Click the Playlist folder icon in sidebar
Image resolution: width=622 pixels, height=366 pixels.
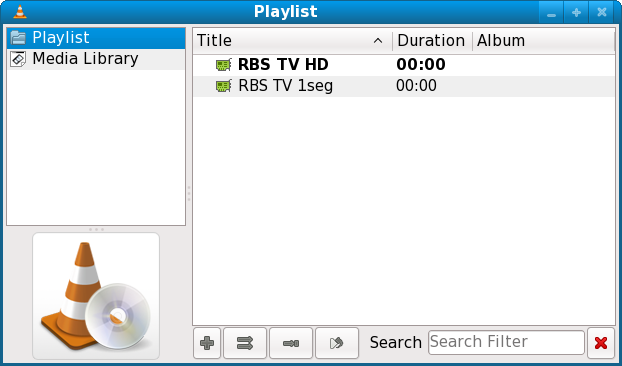pos(18,38)
